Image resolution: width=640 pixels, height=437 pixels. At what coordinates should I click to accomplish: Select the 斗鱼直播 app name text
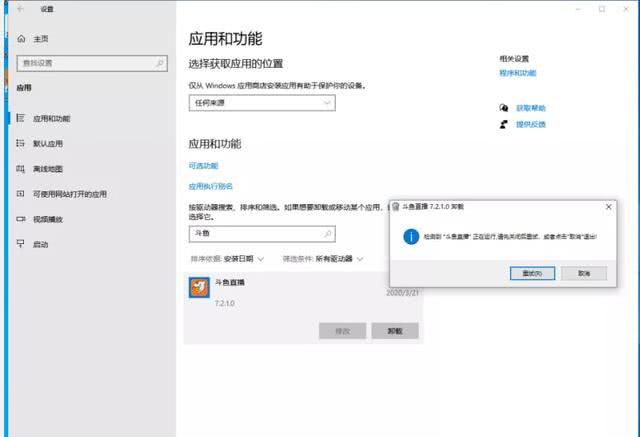click(230, 282)
